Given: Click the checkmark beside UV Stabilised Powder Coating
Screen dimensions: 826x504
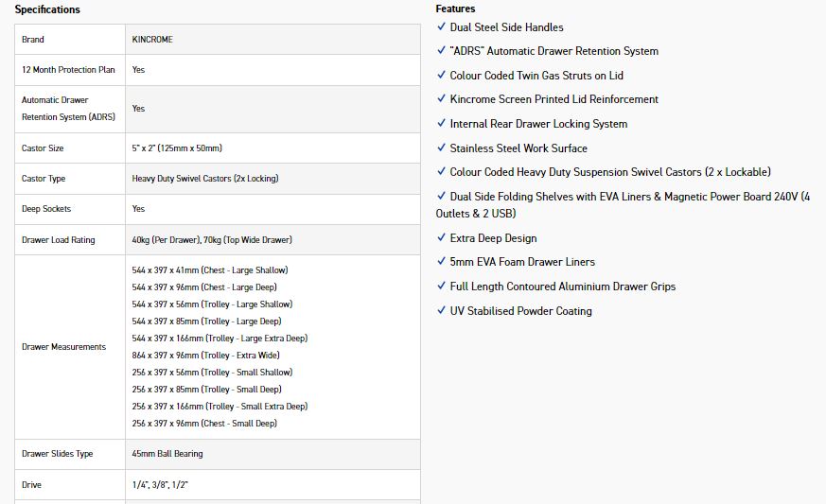Looking at the screenshot, I should [x=441, y=310].
